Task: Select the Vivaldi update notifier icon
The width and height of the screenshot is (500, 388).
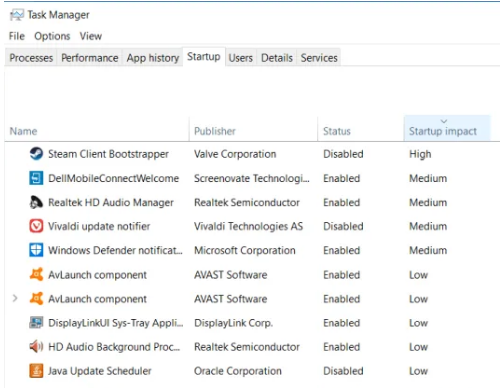Action: 36,226
